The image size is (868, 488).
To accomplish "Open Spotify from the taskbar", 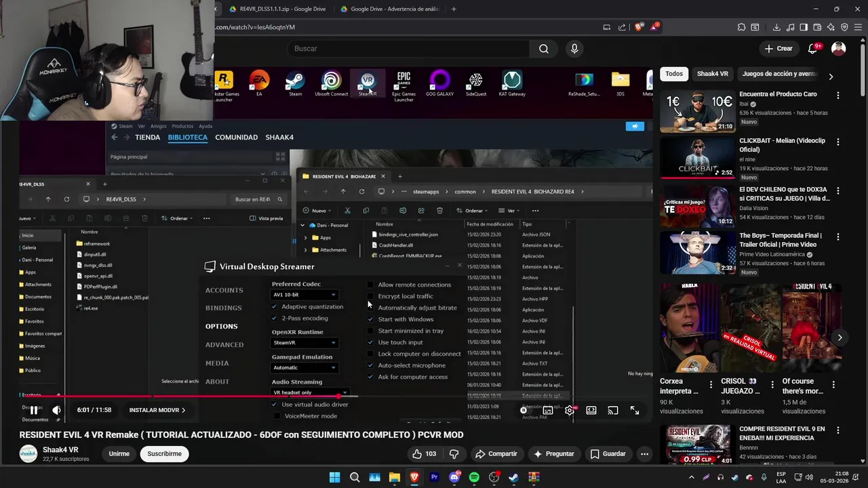I will click(474, 477).
